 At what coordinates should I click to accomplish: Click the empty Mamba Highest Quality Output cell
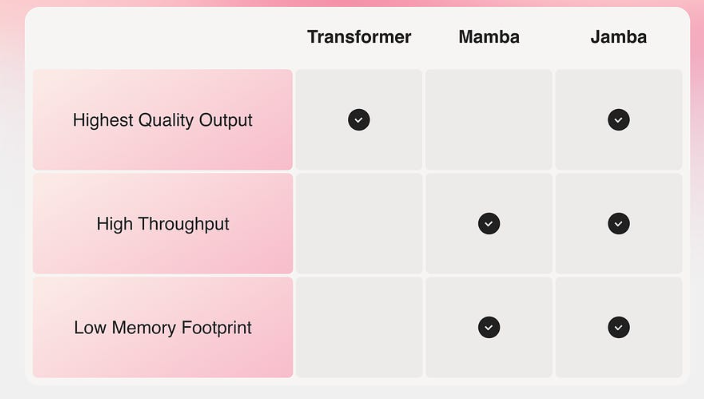488,120
